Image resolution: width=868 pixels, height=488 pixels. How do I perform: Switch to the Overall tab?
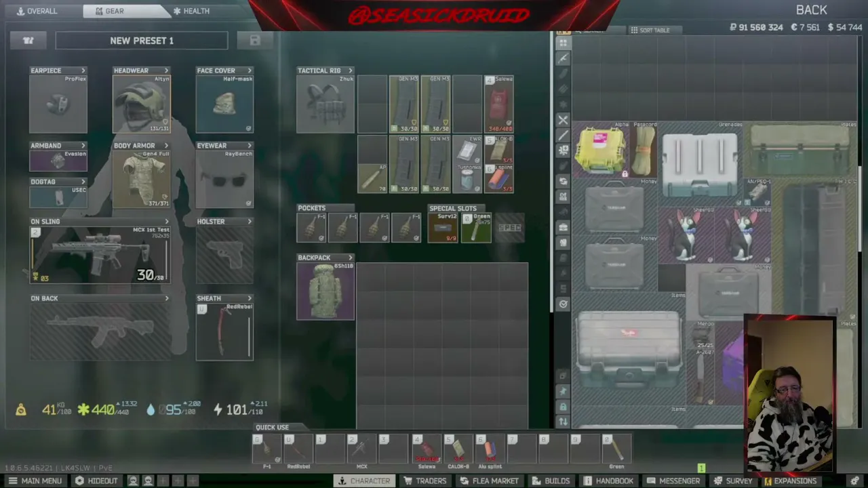pos(37,11)
